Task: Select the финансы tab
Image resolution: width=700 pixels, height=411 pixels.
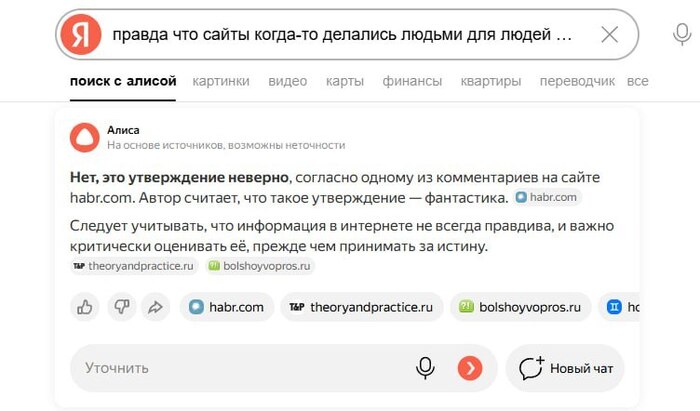Action: (412, 81)
